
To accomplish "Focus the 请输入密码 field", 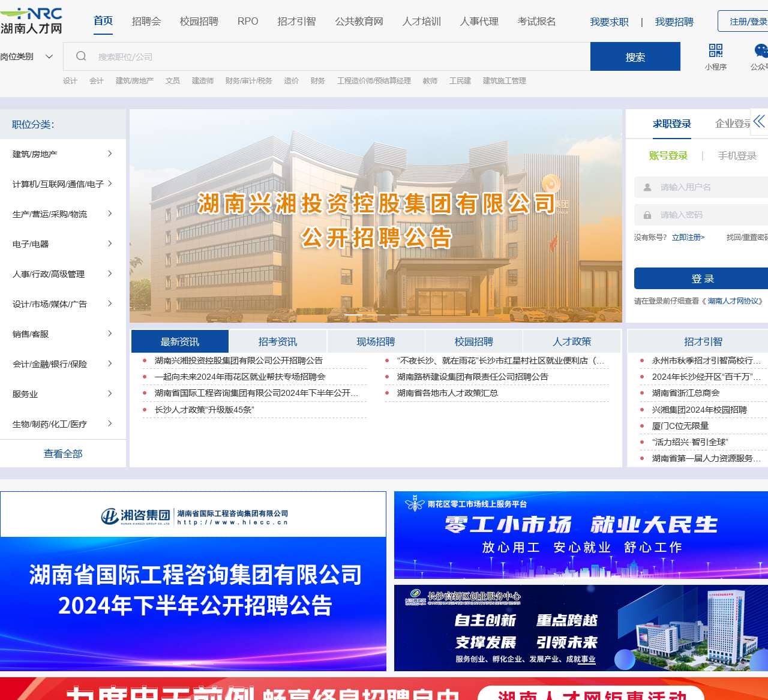I will (701, 215).
